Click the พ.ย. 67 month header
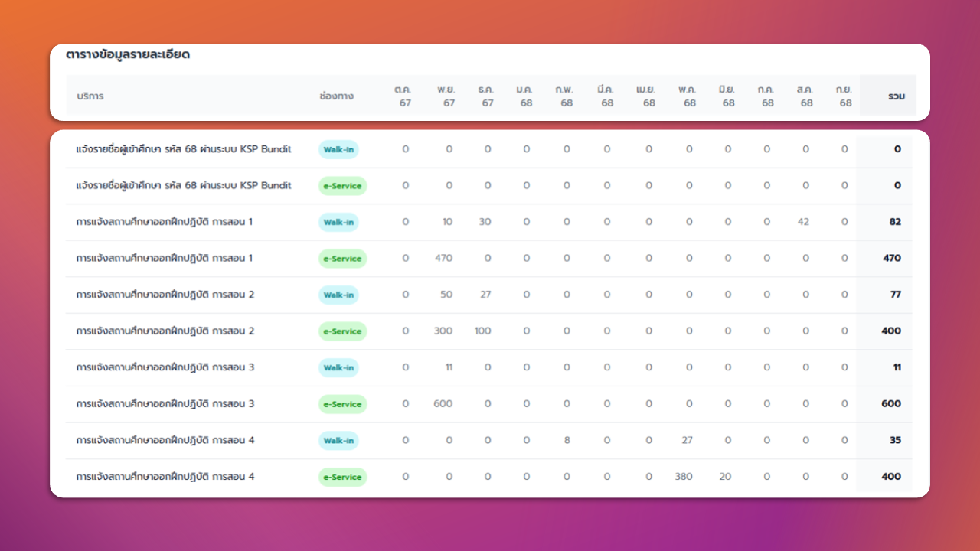 446,96
